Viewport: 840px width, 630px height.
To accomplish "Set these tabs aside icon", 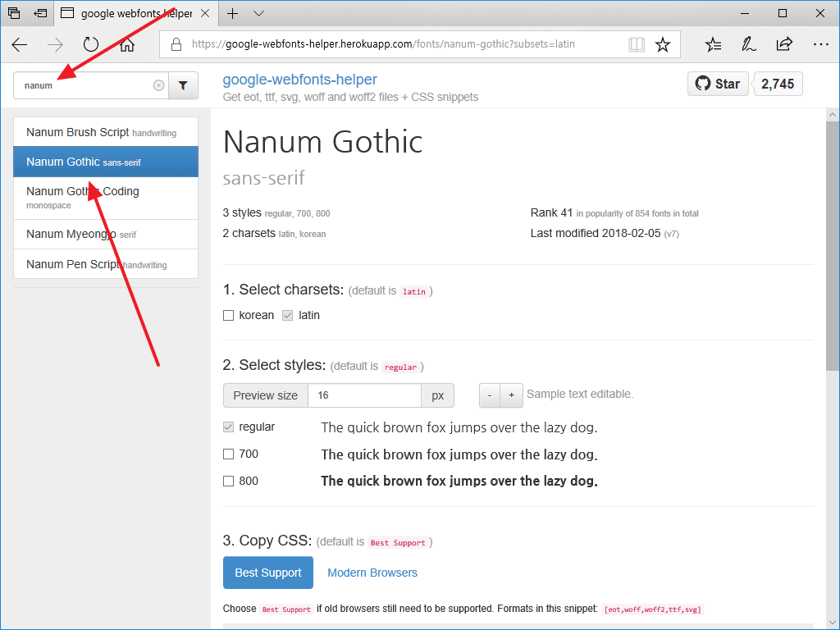I will click(x=40, y=13).
